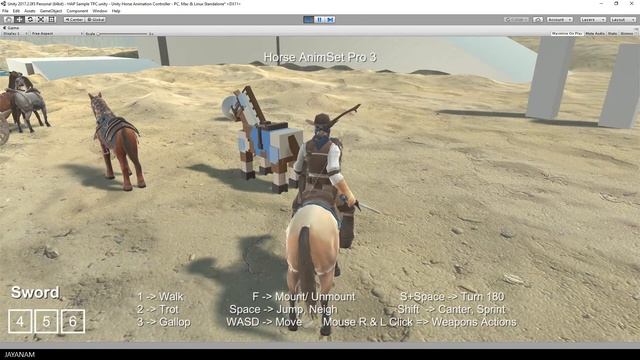Open the Component menu
Image resolution: width=640 pixels, height=360 pixels.
[x=77, y=11]
